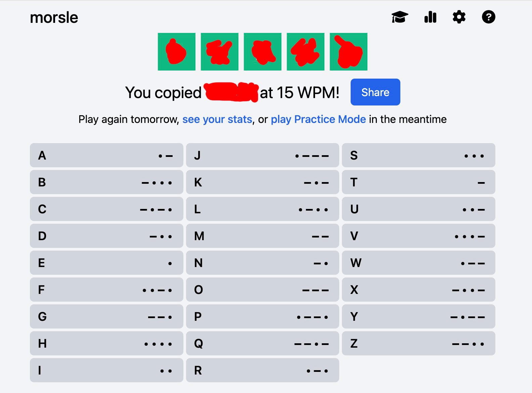Play the letter E Morse key

106,263
